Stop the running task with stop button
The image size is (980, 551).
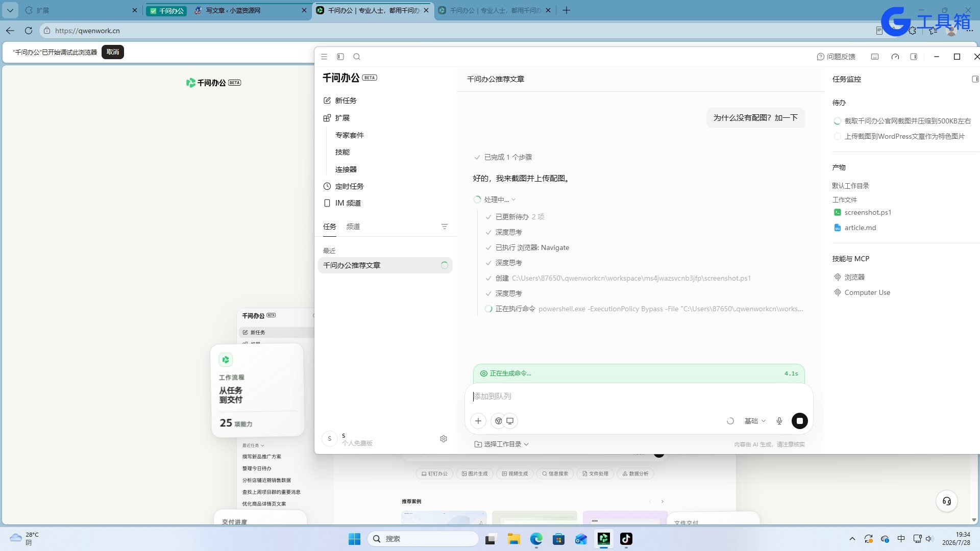tap(800, 421)
